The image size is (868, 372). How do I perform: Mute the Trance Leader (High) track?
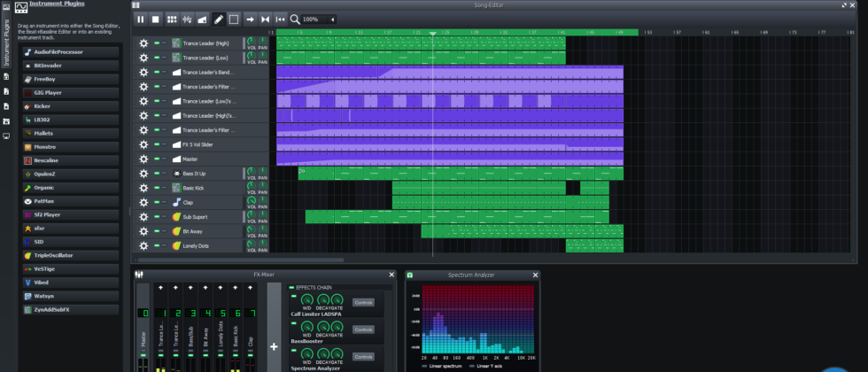pos(156,43)
